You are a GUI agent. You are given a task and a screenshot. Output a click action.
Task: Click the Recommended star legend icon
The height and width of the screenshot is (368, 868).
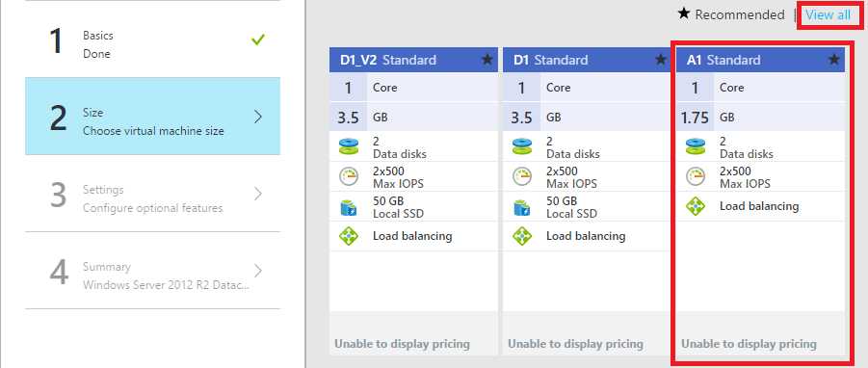tap(684, 13)
